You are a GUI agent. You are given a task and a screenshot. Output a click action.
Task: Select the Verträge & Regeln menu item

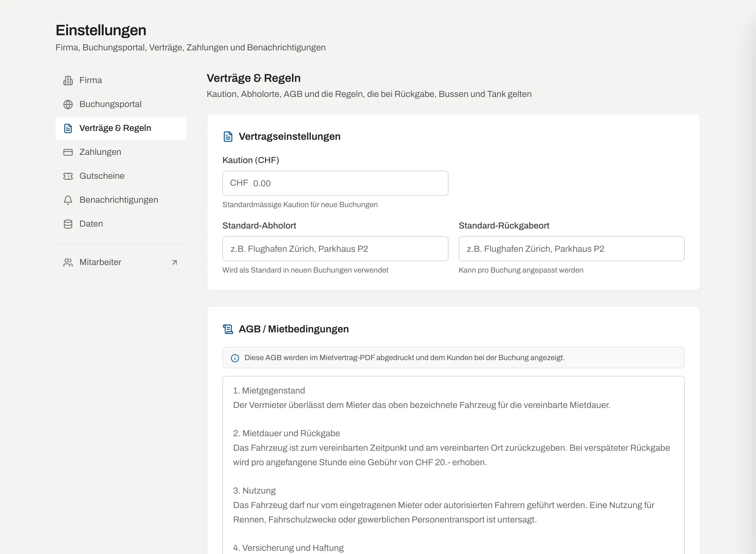tap(121, 128)
